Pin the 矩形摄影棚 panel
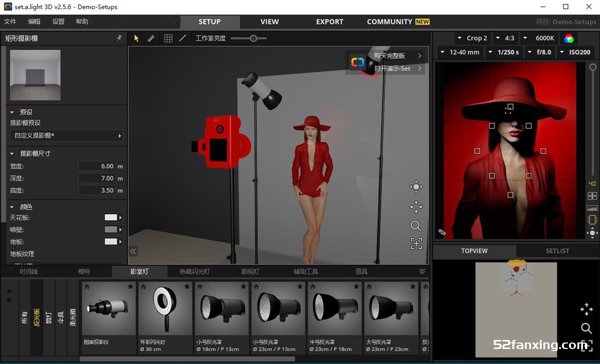This screenshot has width=600, height=364. 119,38
